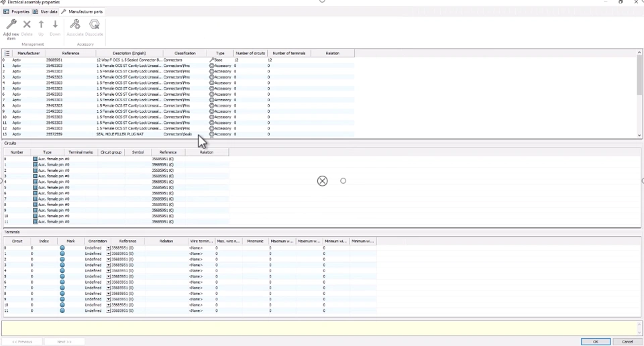Click Accessory icon in manufacturer parts row 7
The image size is (644, 346).
[x=211, y=100]
